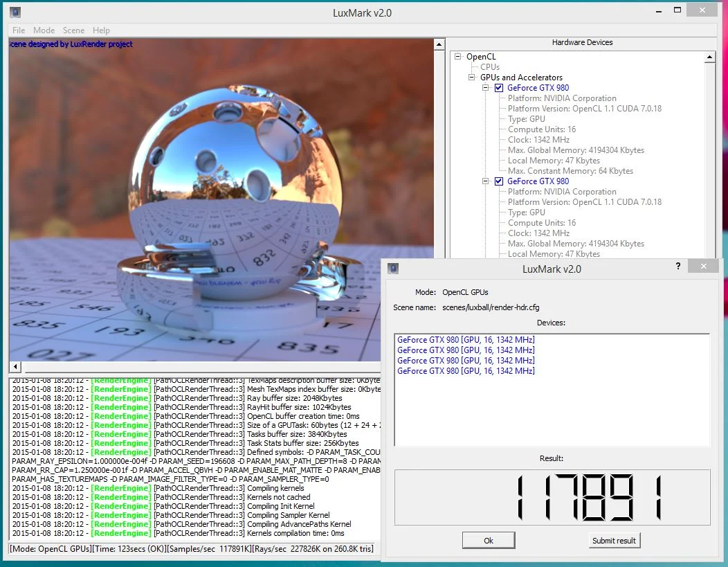This screenshot has width=728, height=567.
Task: Close the LuxMark result dialog
Action: pyautogui.click(x=703, y=266)
